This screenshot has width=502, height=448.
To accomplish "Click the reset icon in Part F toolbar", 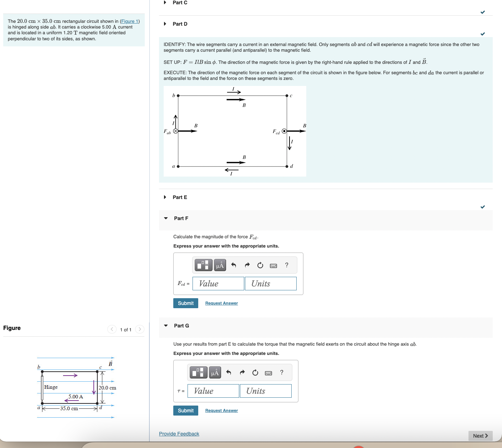I will [x=260, y=265].
